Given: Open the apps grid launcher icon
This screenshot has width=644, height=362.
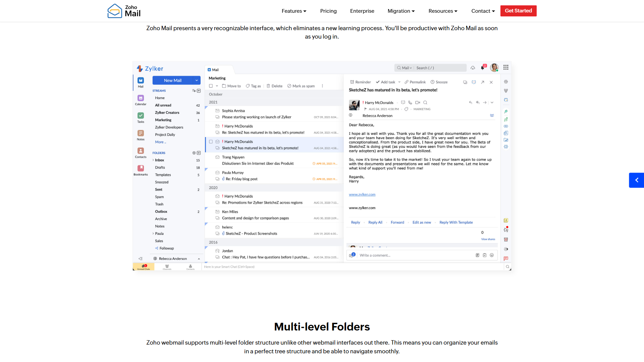Looking at the screenshot, I should pyautogui.click(x=506, y=67).
